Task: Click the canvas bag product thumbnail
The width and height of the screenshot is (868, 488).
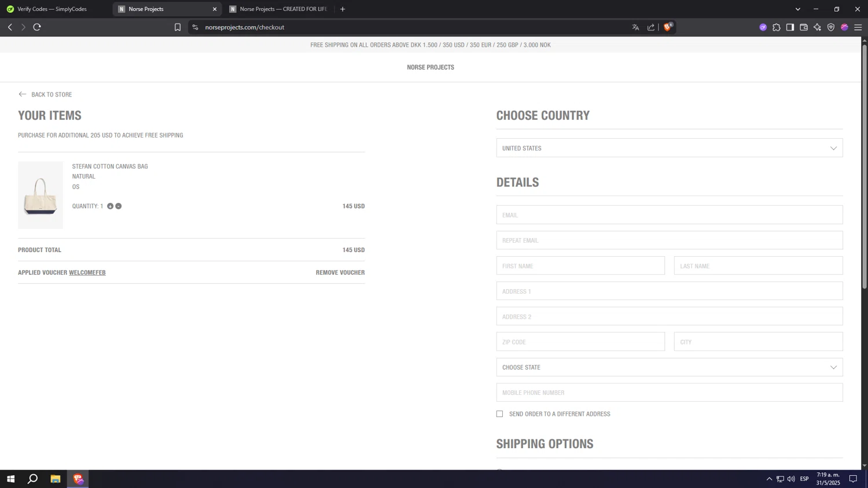Action: [41, 195]
